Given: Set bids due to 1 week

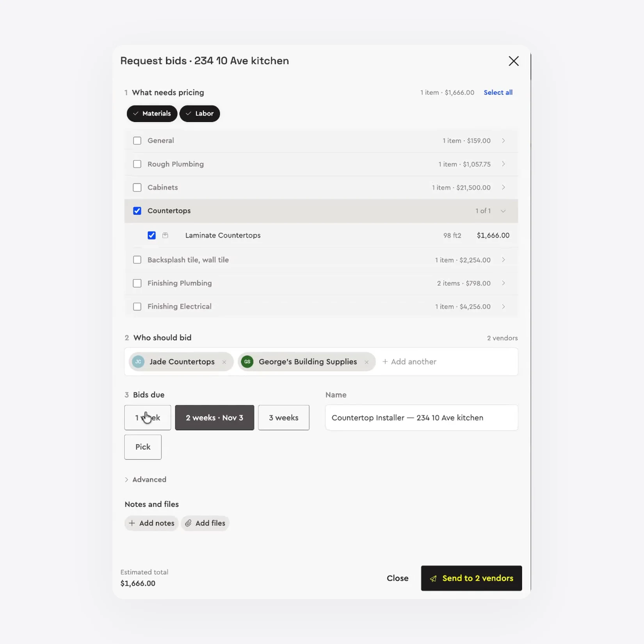Looking at the screenshot, I should (148, 418).
